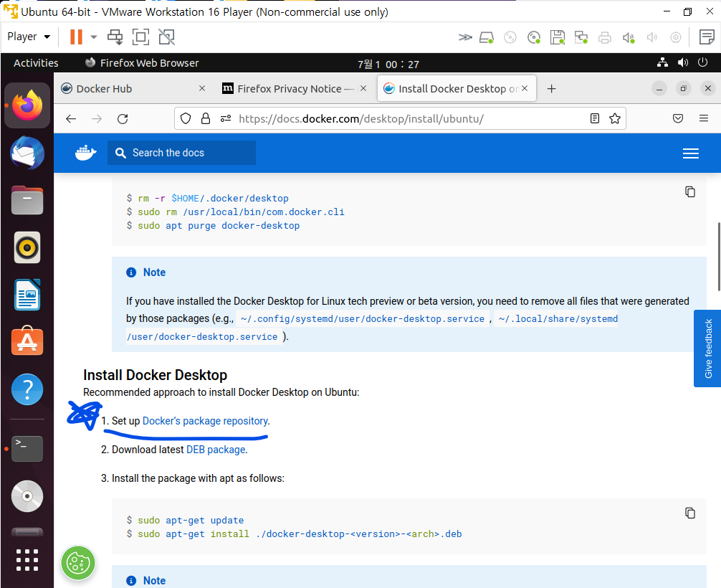The width and height of the screenshot is (721, 588).
Task: View site security padlock info
Action: [206, 119]
